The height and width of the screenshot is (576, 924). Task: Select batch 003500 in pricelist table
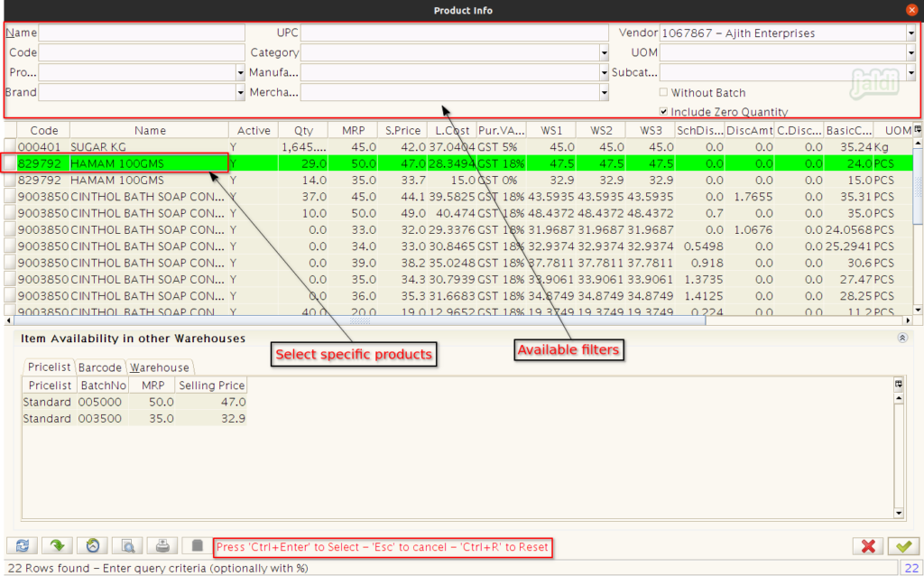[101, 419]
